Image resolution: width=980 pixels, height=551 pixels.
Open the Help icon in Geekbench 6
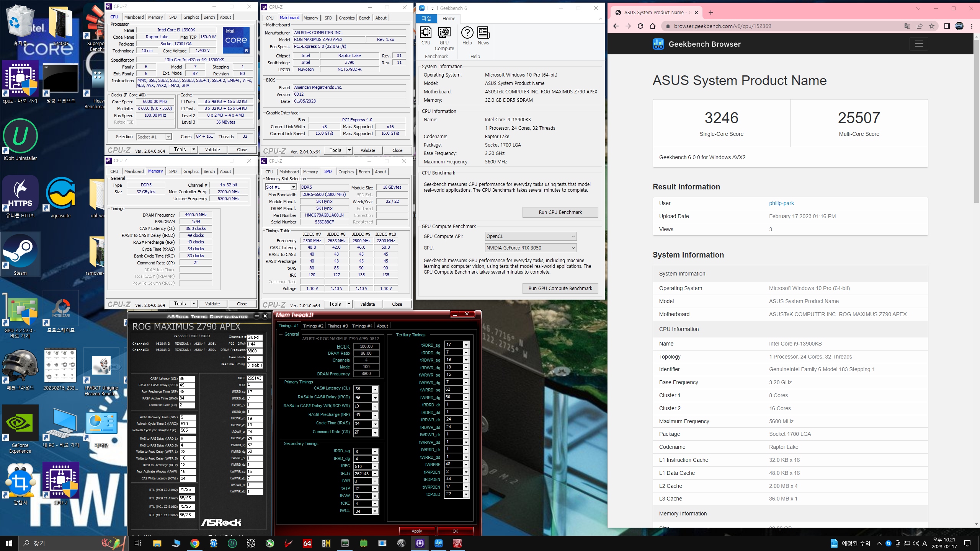coord(467,36)
